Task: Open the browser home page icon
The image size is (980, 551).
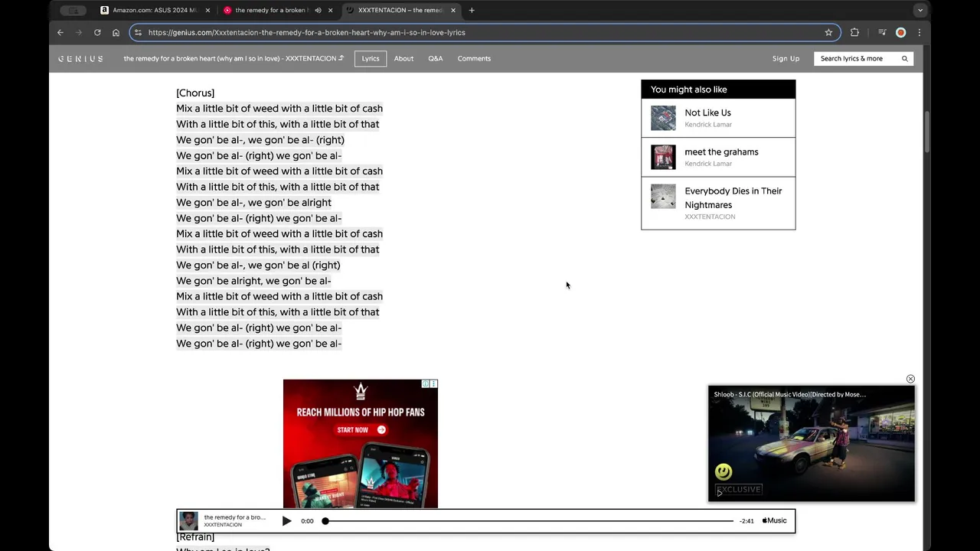Action: coord(116,32)
